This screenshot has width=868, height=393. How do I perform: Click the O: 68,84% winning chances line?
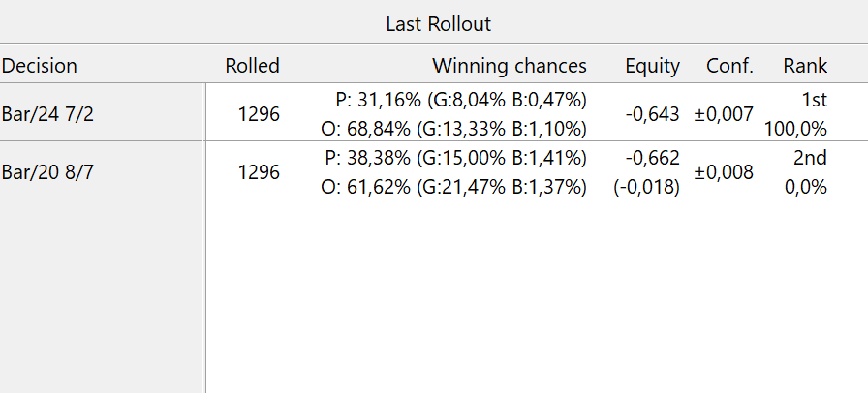(453, 128)
